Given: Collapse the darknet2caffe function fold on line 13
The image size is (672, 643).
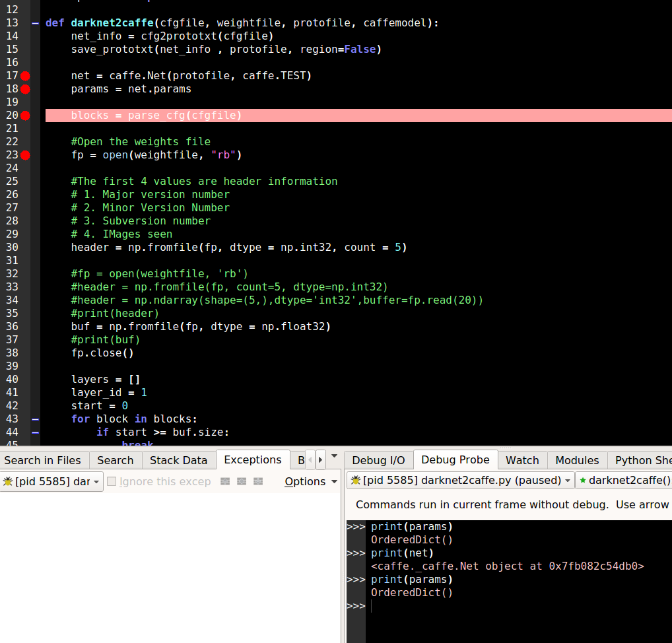Looking at the screenshot, I should (x=36, y=23).
